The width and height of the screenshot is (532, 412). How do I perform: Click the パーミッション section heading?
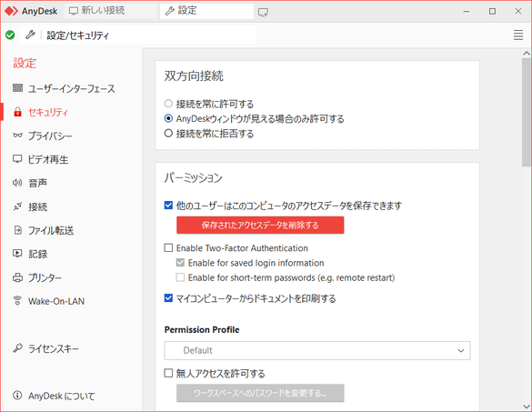pyautogui.click(x=194, y=177)
